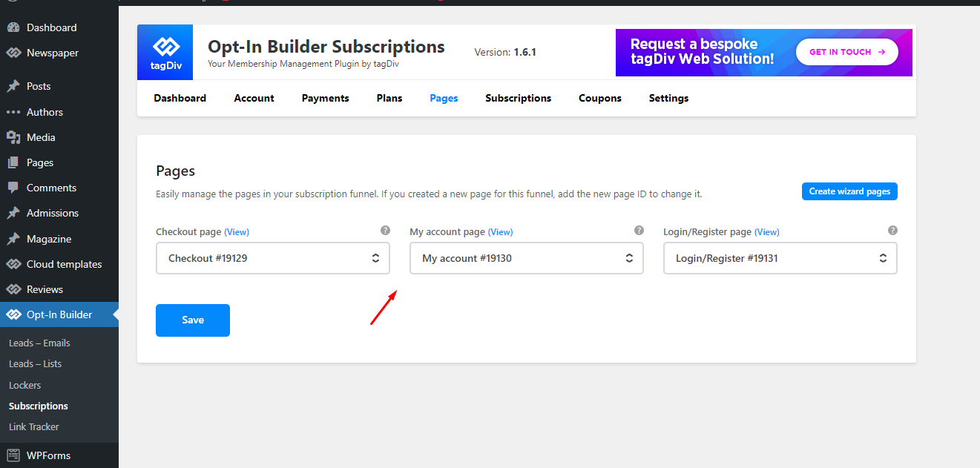Viewport: 980px width, 468px height.
Task: Open the Login/Register page dropdown
Action: 780,258
